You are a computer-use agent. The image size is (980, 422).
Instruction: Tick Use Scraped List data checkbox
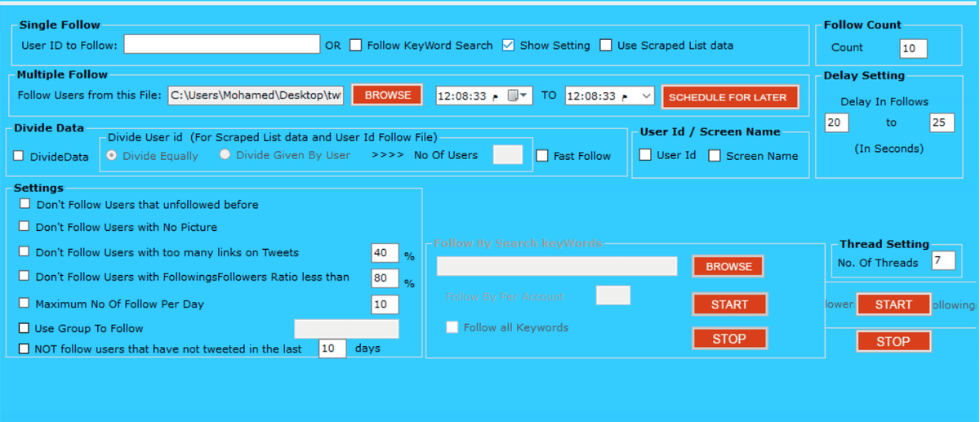tap(605, 46)
